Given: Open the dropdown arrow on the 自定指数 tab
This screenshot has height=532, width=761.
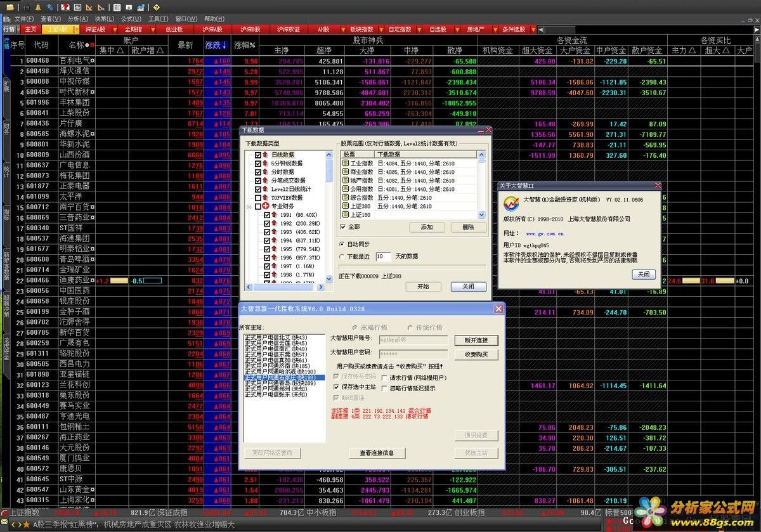Looking at the screenshot, I should [x=419, y=29].
